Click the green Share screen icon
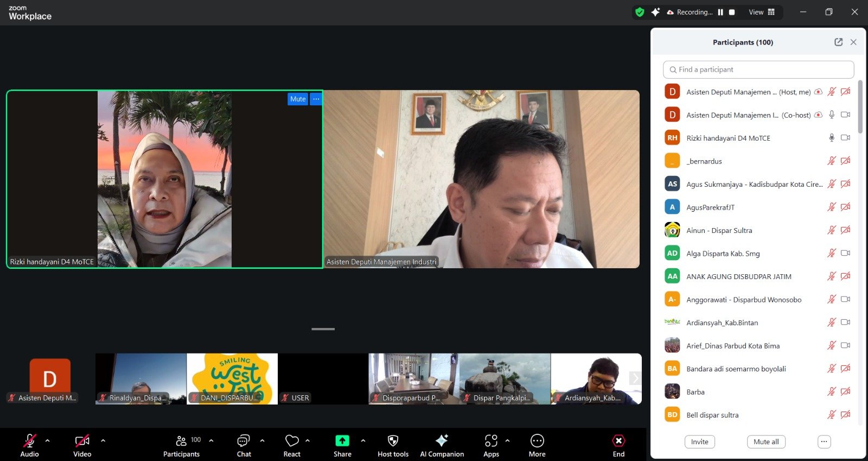Image resolution: width=868 pixels, height=461 pixels. point(342,441)
